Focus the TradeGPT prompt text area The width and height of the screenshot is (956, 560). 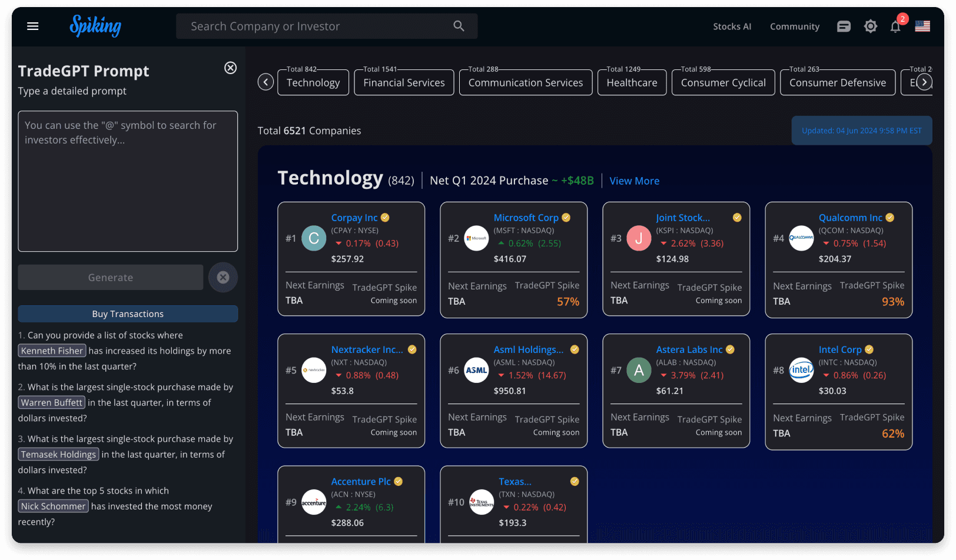click(128, 181)
